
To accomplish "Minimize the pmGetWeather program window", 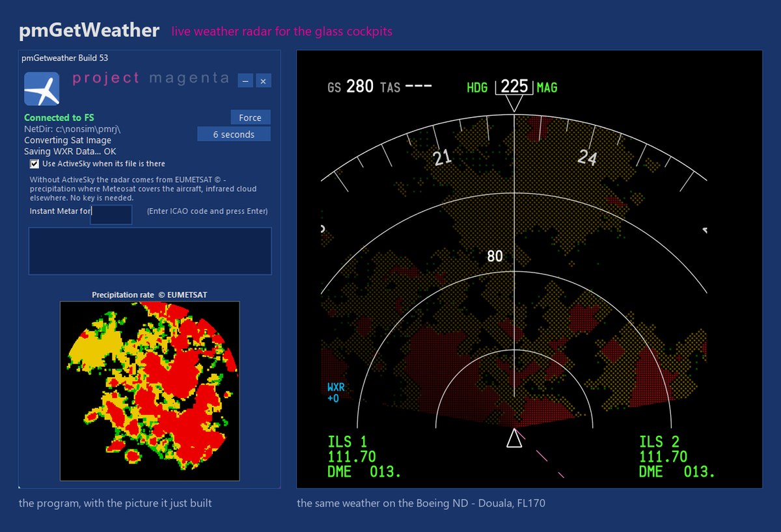I will pos(245,81).
